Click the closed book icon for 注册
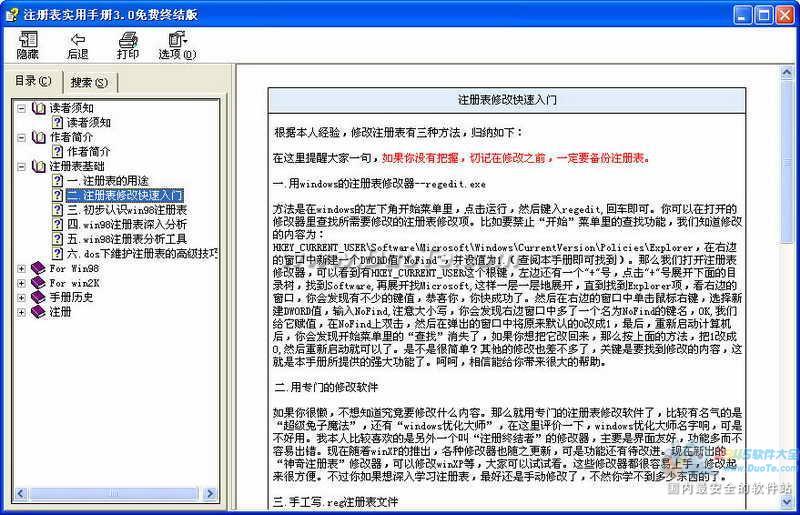This screenshot has width=800, height=515. (38, 311)
